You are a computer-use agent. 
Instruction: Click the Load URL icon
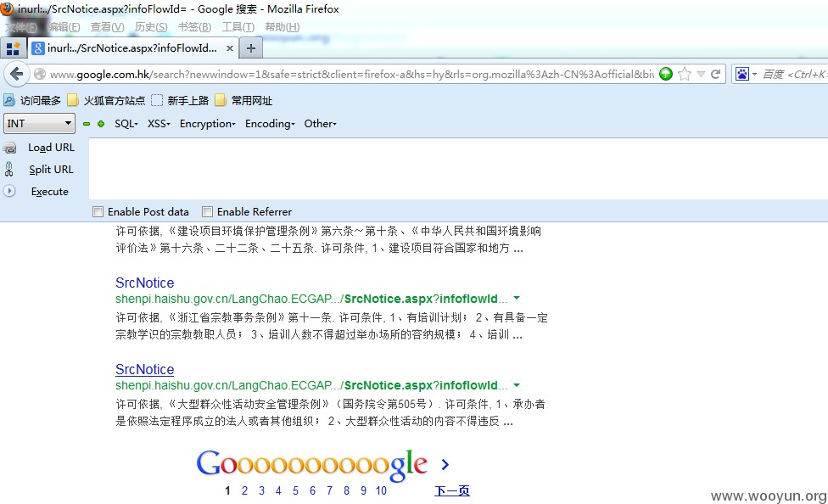click(9, 148)
